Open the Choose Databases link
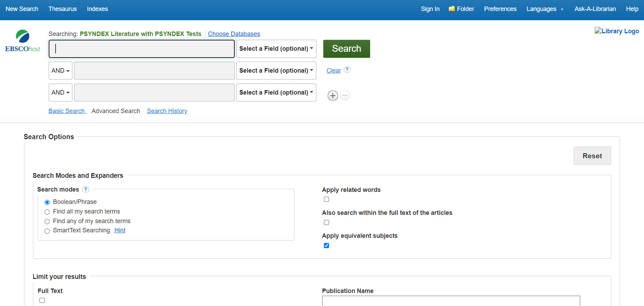644x306 pixels. (234, 34)
